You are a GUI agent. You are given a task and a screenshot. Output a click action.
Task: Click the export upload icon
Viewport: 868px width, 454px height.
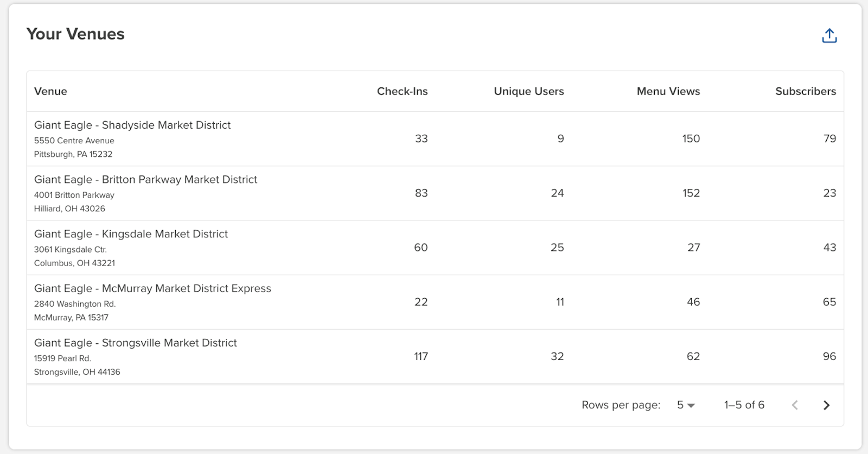click(829, 36)
